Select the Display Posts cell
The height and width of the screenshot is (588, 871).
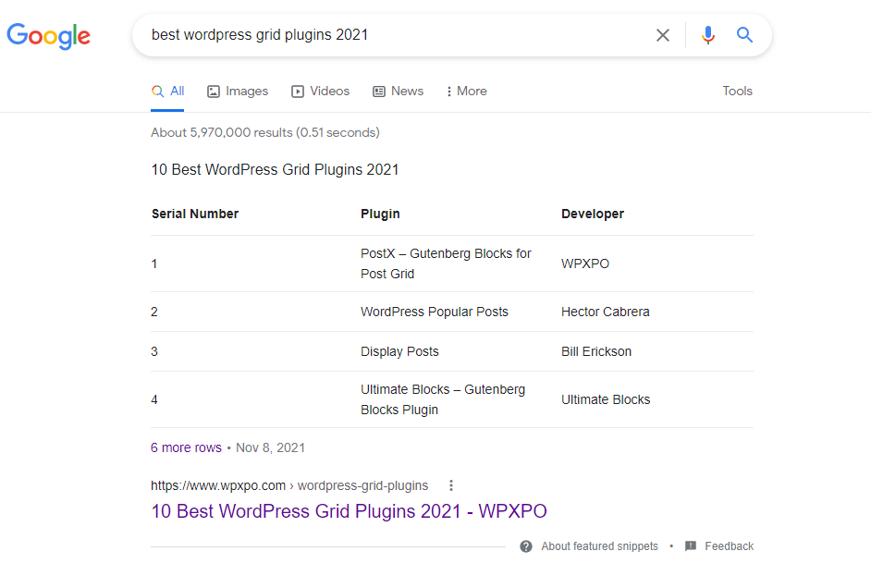point(399,351)
